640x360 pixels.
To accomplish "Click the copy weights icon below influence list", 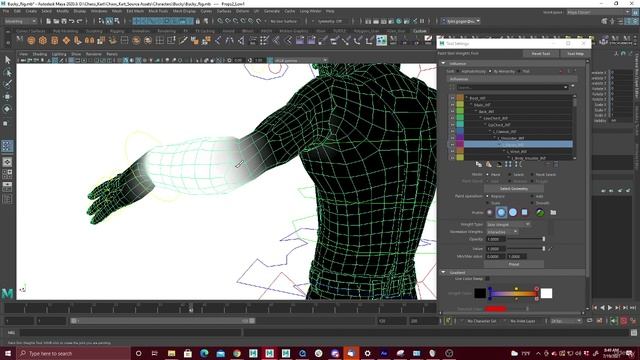I will pyautogui.click(x=479, y=164).
